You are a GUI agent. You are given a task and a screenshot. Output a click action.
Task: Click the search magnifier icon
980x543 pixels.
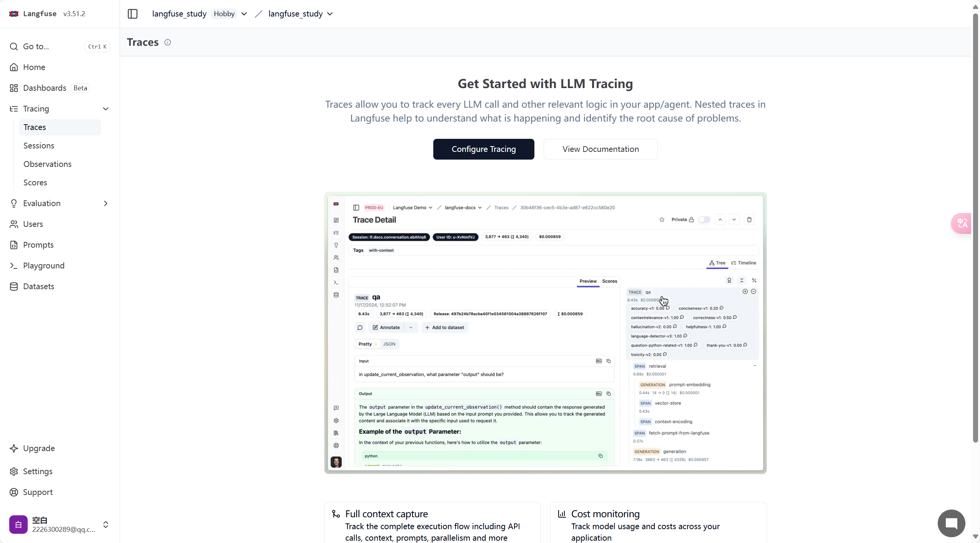14,47
